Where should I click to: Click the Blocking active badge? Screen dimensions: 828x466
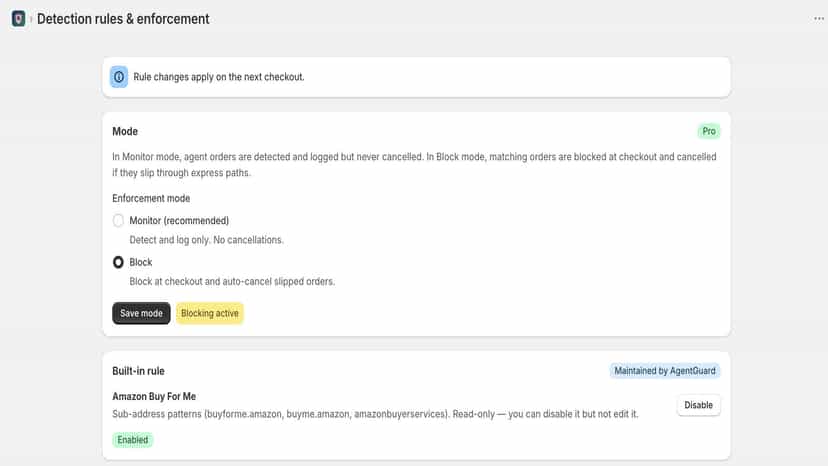pyautogui.click(x=210, y=313)
